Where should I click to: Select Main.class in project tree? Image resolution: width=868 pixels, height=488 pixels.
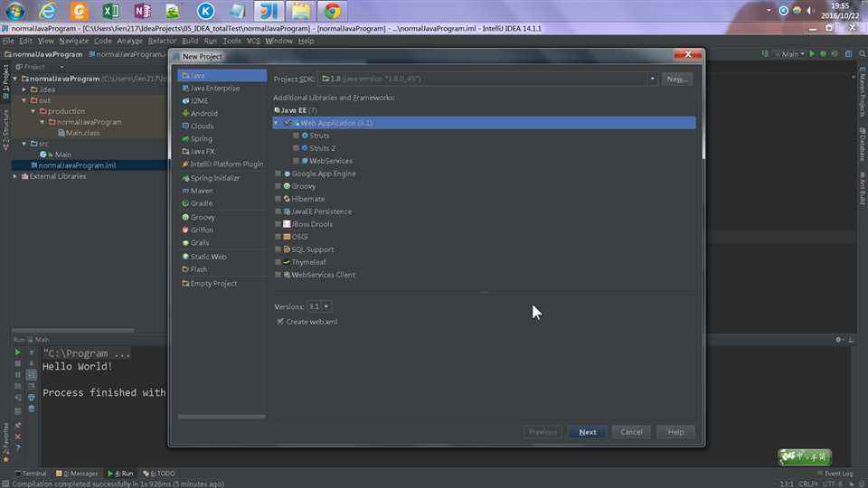point(79,133)
